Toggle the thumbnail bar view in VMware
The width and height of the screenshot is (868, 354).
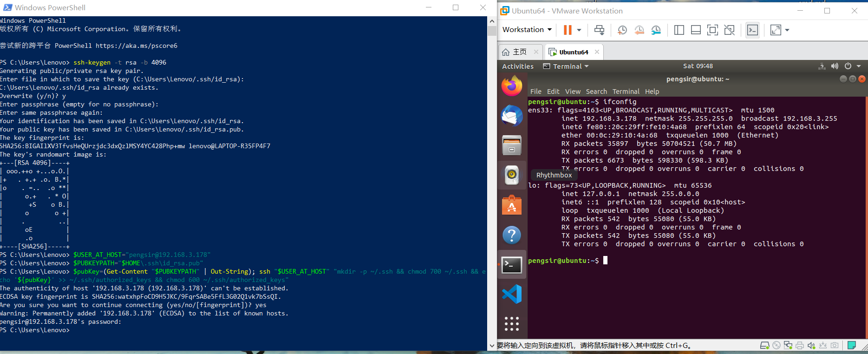tap(696, 30)
